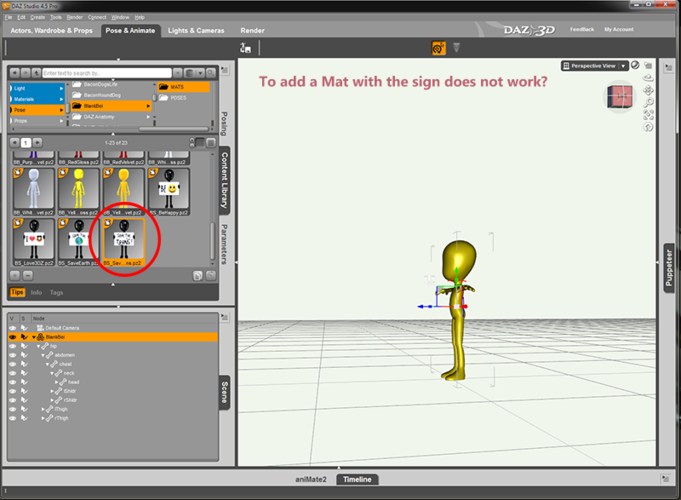Open the Parameters side tab
The image size is (681, 500).
(x=224, y=244)
